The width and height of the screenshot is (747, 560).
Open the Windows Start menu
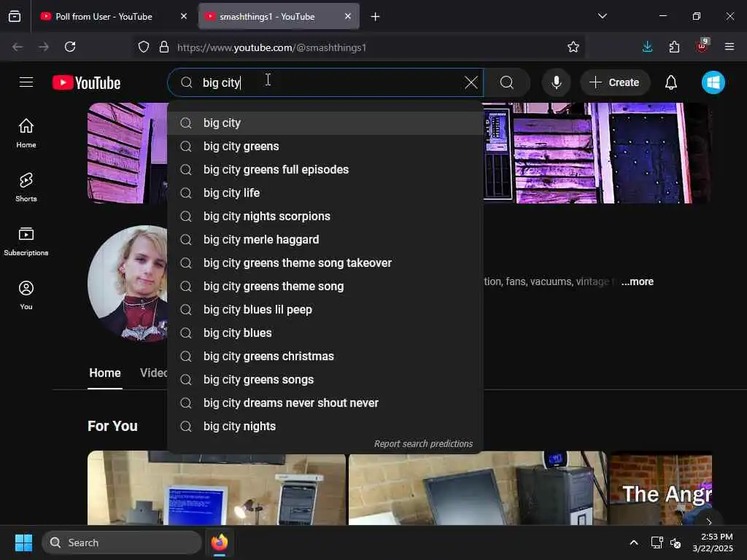coord(23,542)
